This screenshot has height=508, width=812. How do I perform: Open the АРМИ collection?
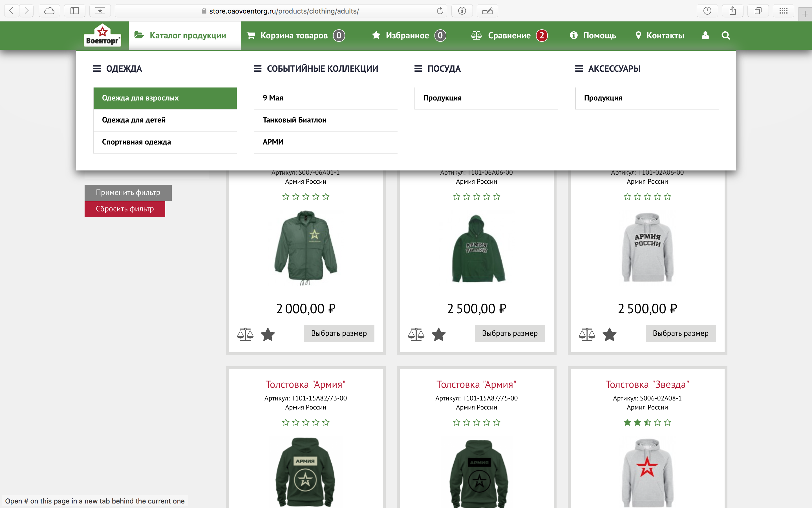(326, 142)
